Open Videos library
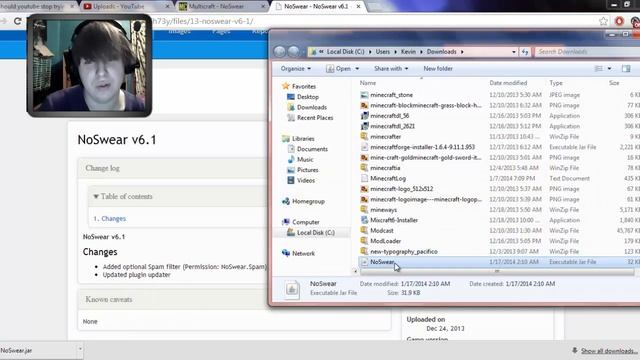640x360 pixels. click(306, 180)
